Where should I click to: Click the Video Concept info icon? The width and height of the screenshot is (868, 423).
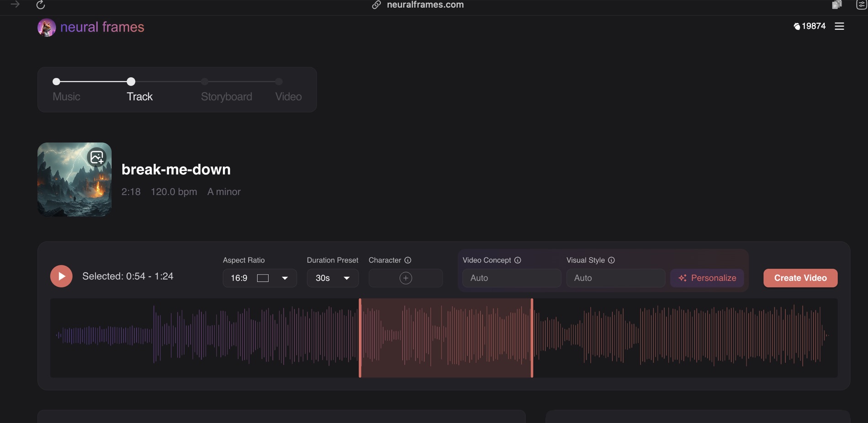[x=518, y=260]
